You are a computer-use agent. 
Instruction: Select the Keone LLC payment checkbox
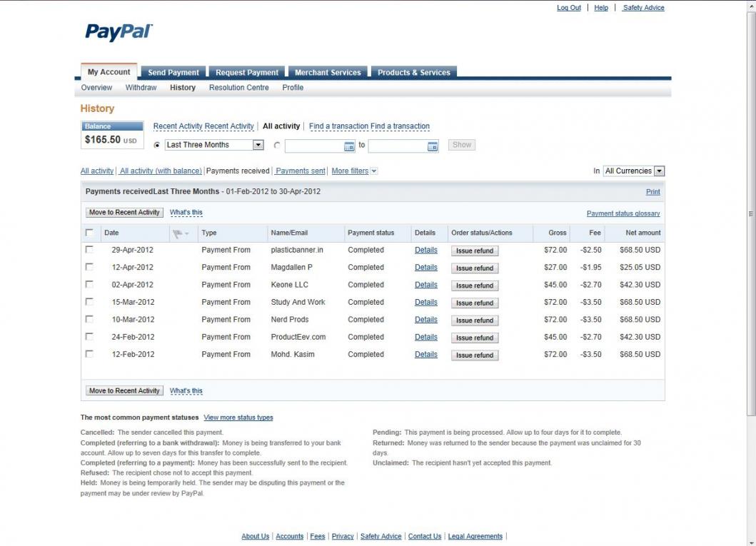click(89, 284)
